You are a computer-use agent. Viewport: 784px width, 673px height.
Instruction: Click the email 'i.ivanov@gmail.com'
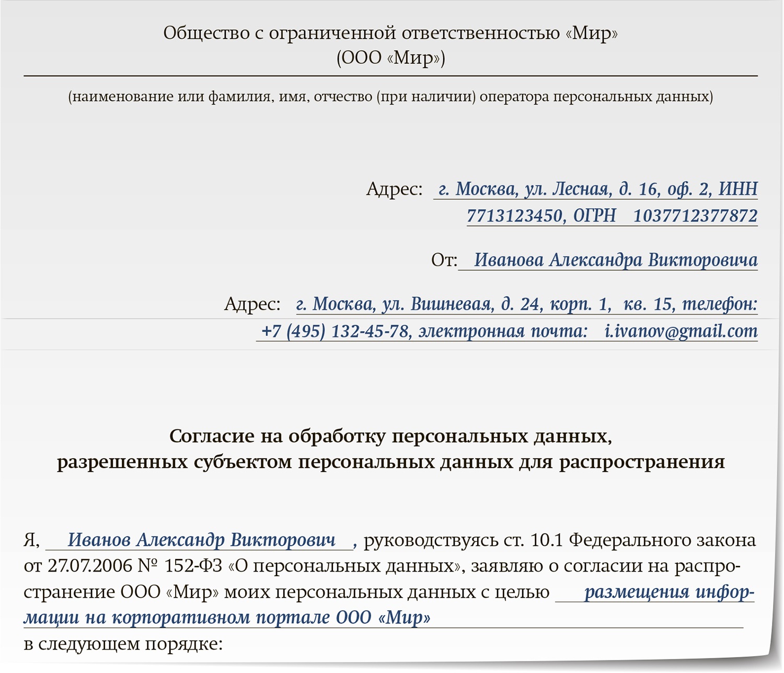[x=681, y=331]
